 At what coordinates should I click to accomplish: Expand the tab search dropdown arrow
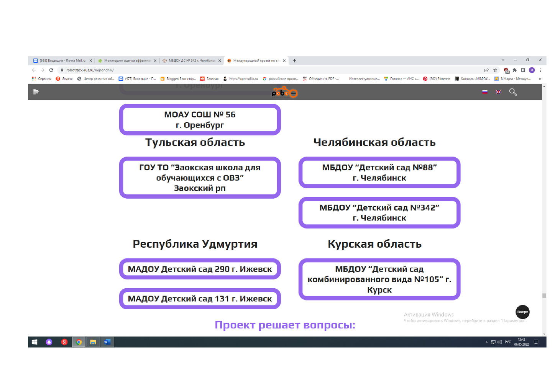[503, 60]
